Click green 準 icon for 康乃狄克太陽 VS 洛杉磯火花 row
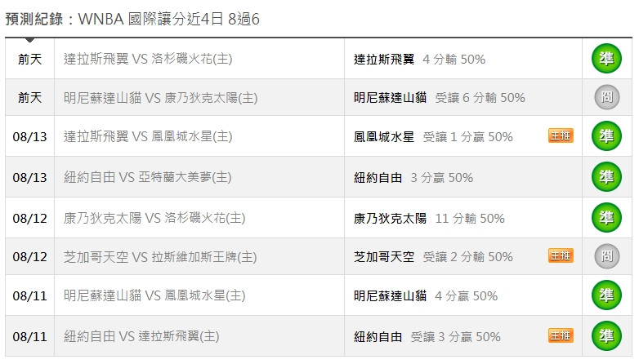The image size is (639, 364). (x=606, y=217)
